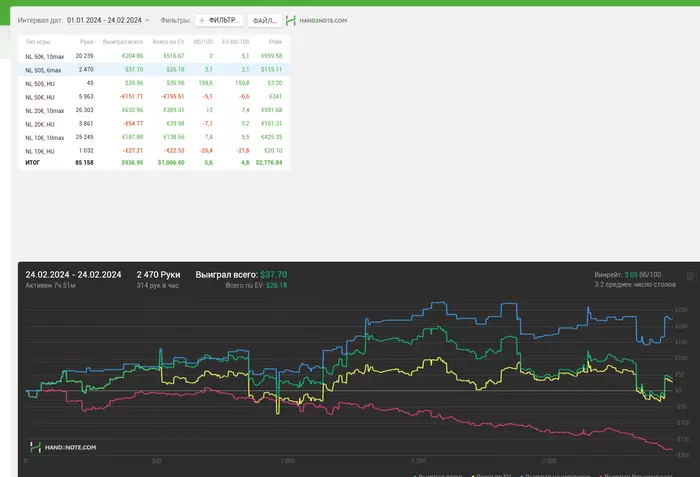This screenshot has height=477, width=700.
Task: Click the chart date 24.02.2024 - 24.02.2024
Action: [73, 275]
